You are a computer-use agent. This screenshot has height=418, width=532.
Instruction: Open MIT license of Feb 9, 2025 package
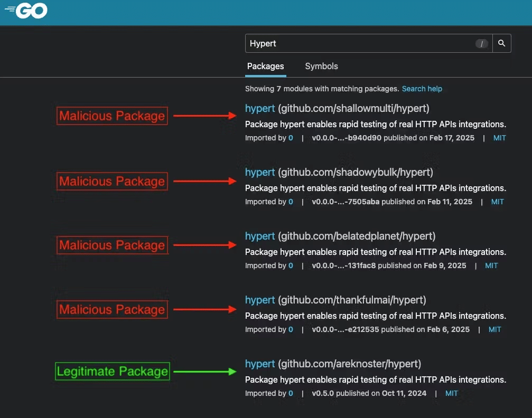coord(491,265)
